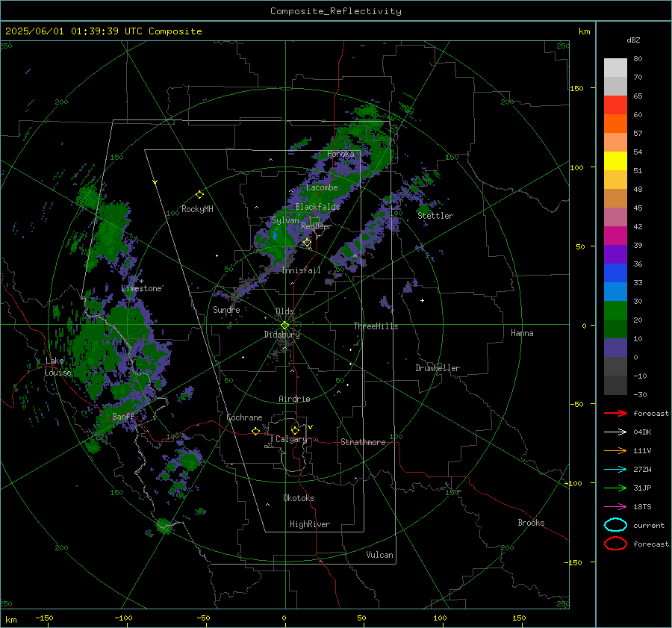This screenshot has width=672, height=628.
Task: Click the cyan 'current' ellipse in the legend
Action: pos(615,525)
